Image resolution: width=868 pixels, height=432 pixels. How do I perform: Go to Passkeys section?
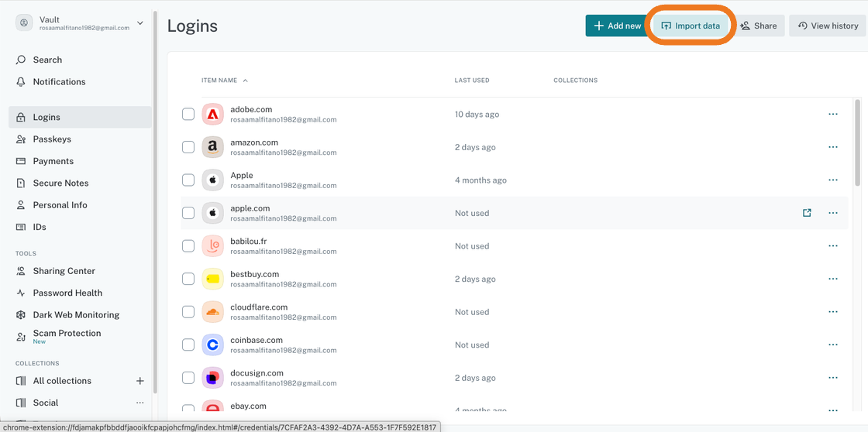point(81,139)
